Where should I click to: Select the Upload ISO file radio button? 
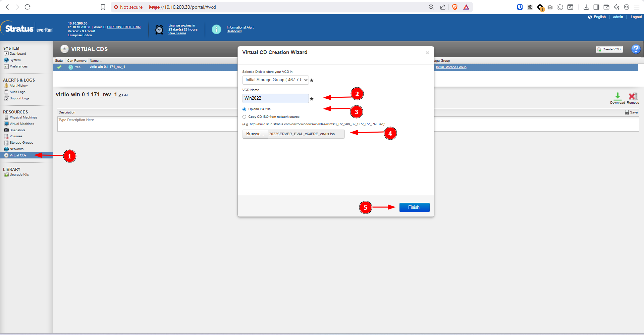[x=244, y=109]
